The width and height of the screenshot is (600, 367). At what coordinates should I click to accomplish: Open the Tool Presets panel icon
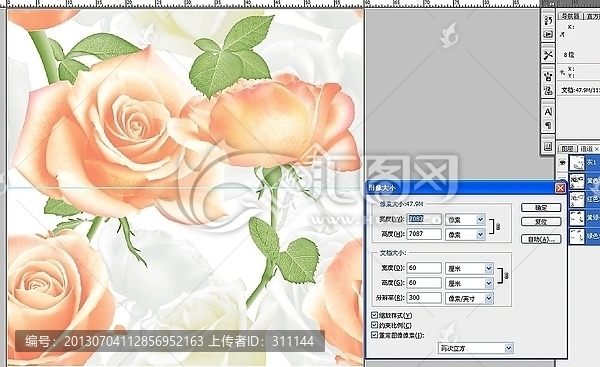[548, 55]
